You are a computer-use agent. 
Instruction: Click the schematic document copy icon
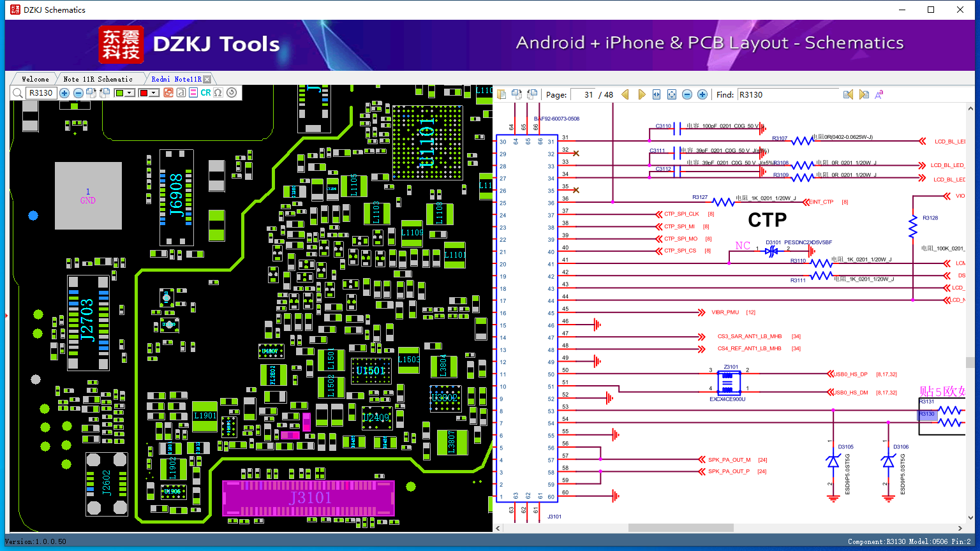pos(501,94)
